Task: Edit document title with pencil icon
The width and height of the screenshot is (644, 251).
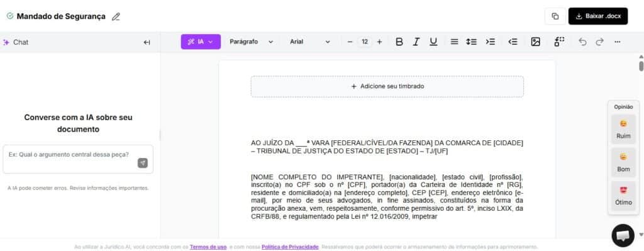Action: pyautogui.click(x=116, y=17)
